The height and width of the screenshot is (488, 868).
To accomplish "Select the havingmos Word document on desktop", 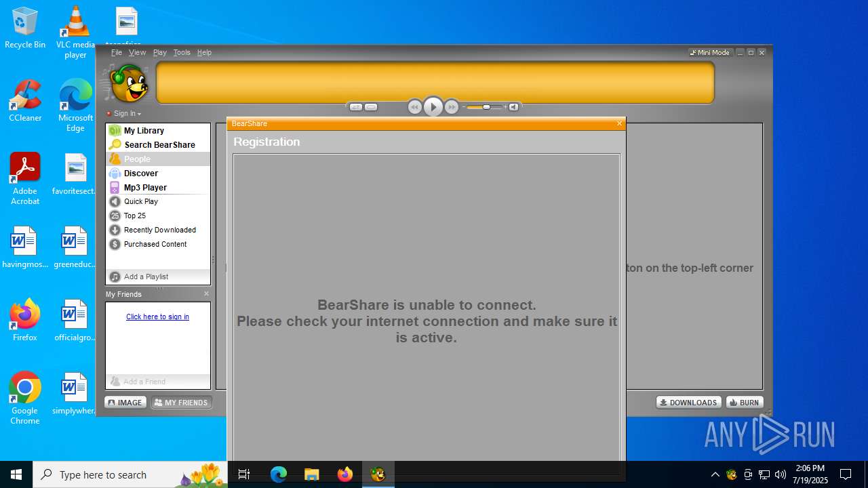I will tap(25, 247).
